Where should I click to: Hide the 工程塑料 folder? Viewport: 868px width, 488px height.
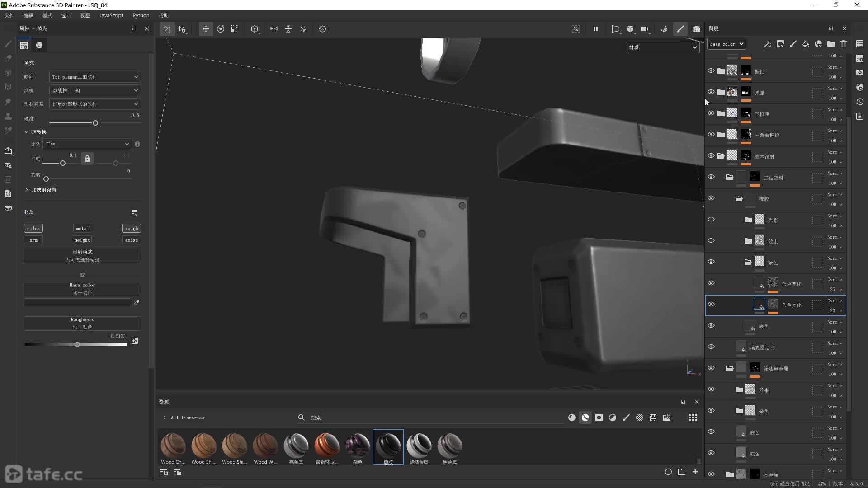coord(711,177)
